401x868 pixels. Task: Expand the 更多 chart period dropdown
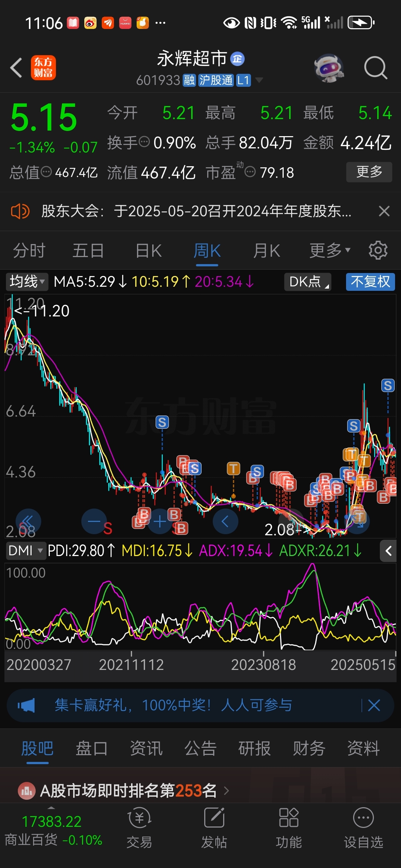click(x=330, y=251)
